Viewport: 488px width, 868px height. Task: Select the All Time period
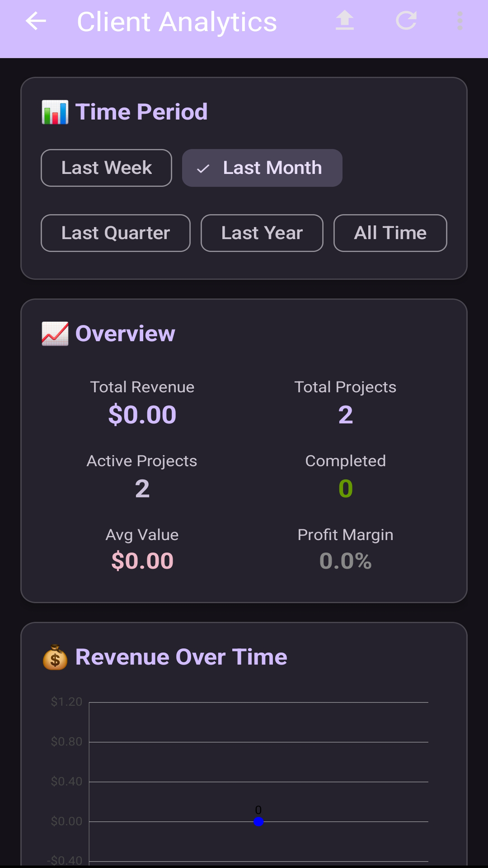(390, 233)
